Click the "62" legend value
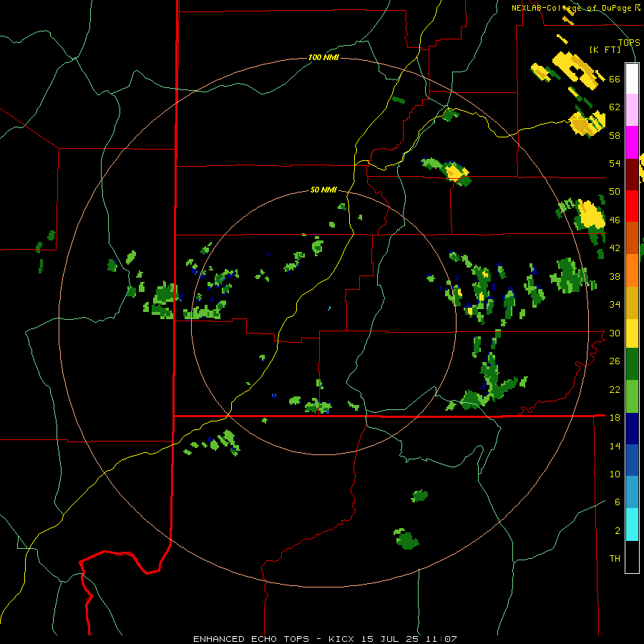The image size is (644, 644). tap(615, 107)
